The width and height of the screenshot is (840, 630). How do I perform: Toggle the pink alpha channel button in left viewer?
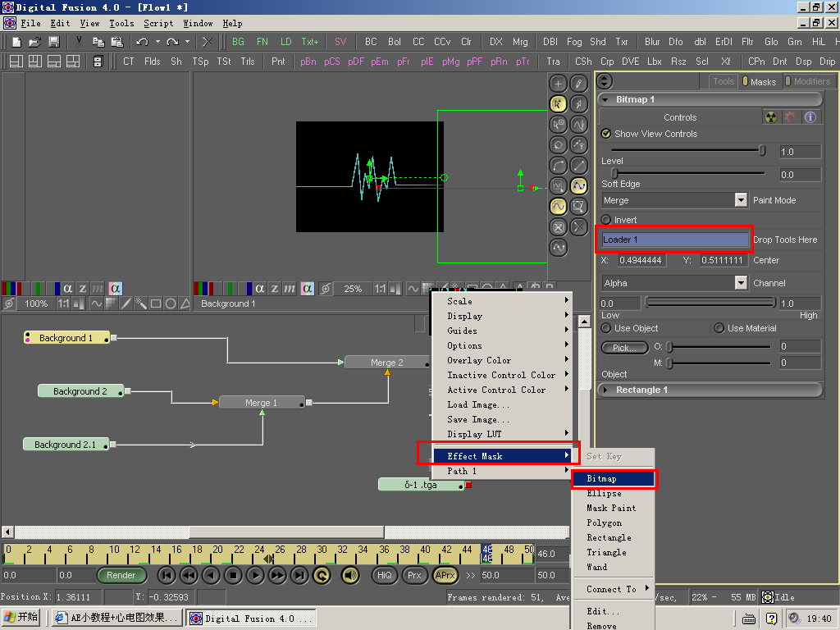[x=115, y=289]
